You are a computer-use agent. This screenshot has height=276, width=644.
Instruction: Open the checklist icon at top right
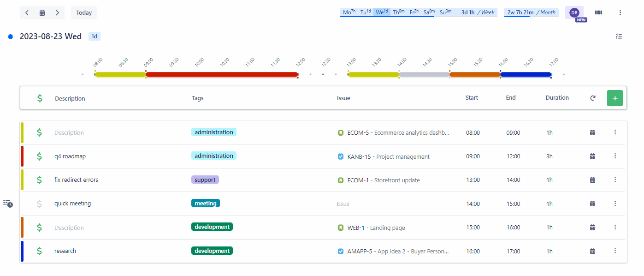[619, 36]
